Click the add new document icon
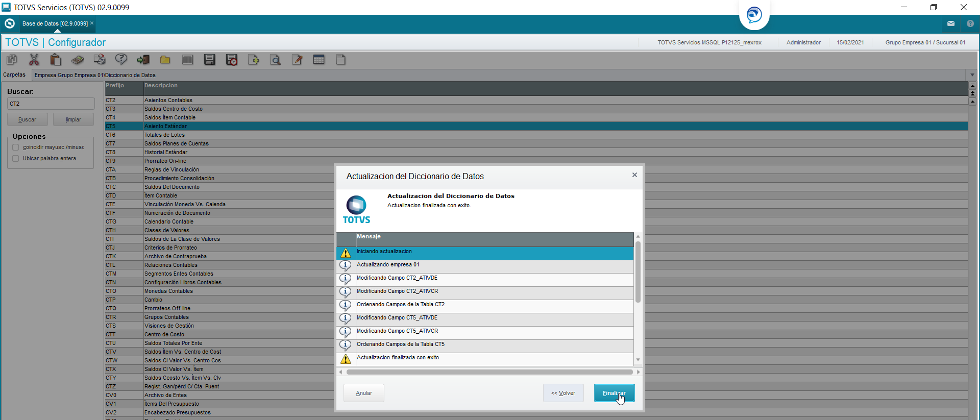 pos(253,60)
